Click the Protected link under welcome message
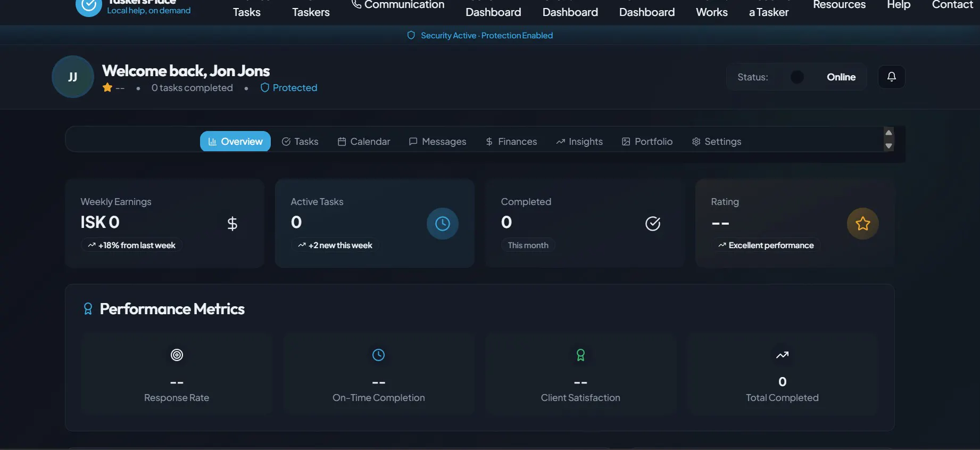 click(x=289, y=87)
